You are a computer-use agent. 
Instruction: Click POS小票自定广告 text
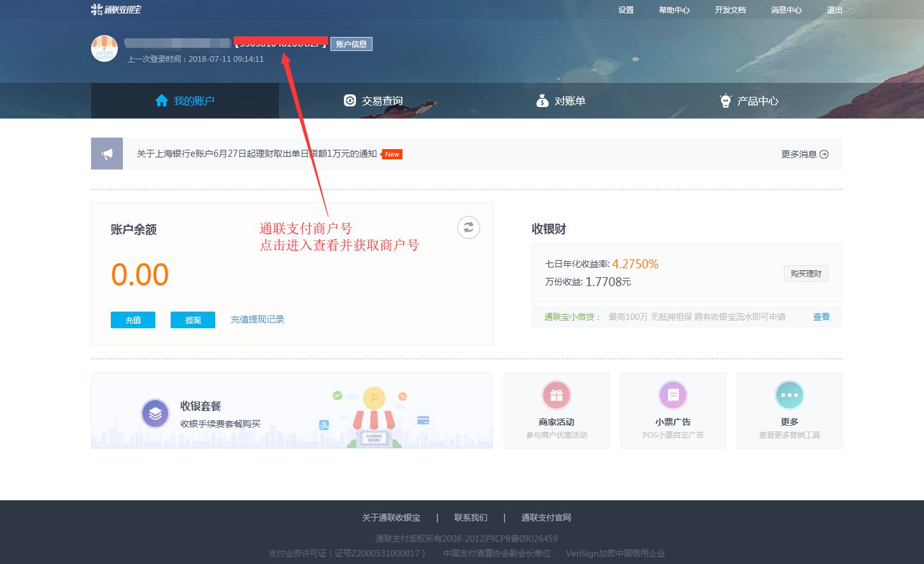(673, 435)
